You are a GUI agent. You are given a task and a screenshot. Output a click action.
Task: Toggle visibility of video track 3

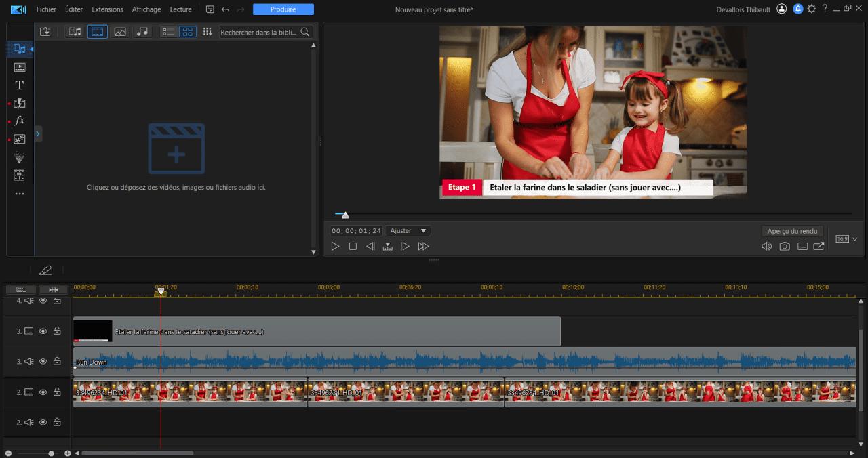[x=43, y=331]
